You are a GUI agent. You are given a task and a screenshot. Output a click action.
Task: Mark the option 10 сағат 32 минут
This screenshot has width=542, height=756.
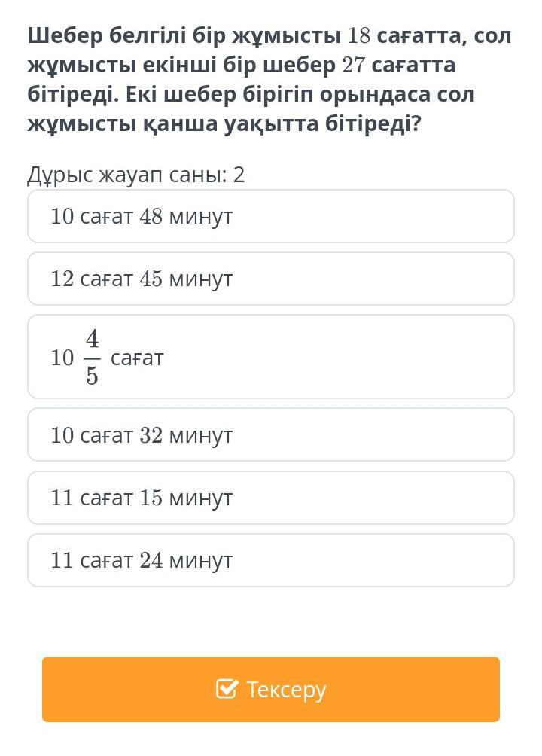(x=271, y=434)
